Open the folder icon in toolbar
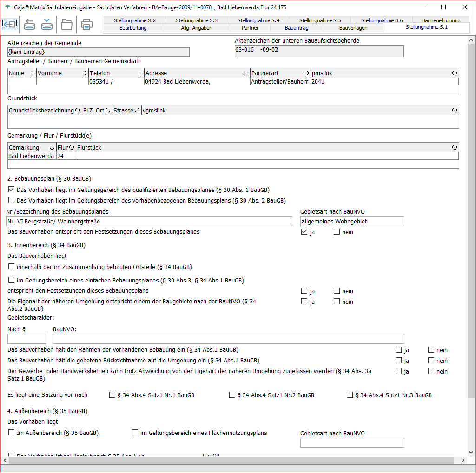Screen dimensions: 476x473 pyautogui.click(x=67, y=25)
